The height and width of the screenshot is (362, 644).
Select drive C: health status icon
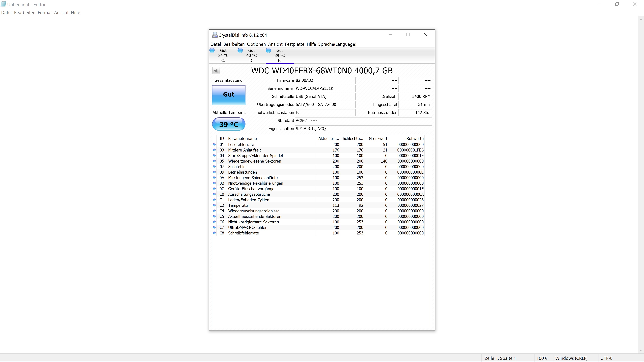click(212, 50)
